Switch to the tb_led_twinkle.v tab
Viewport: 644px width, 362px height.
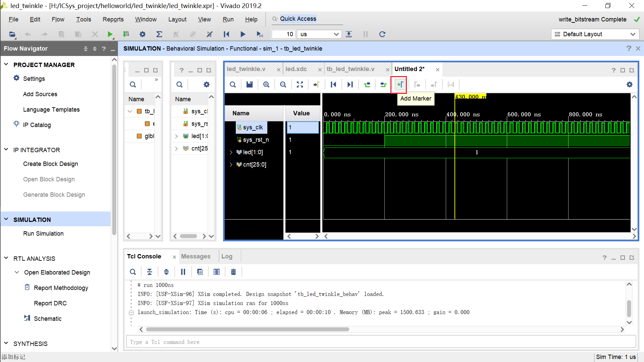351,69
